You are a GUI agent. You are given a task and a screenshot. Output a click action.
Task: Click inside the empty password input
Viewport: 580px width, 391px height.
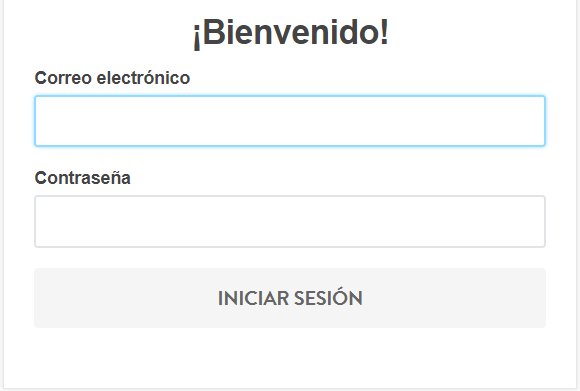tap(290, 221)
